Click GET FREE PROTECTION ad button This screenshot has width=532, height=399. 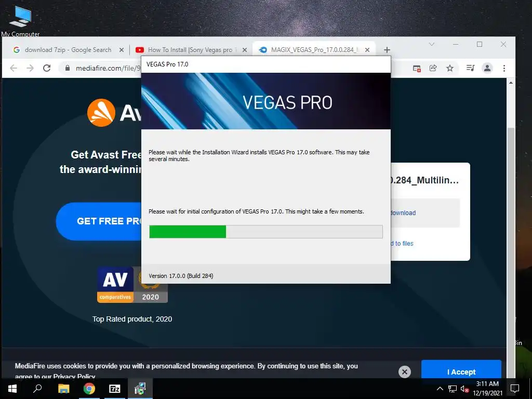tap(99, 221)
